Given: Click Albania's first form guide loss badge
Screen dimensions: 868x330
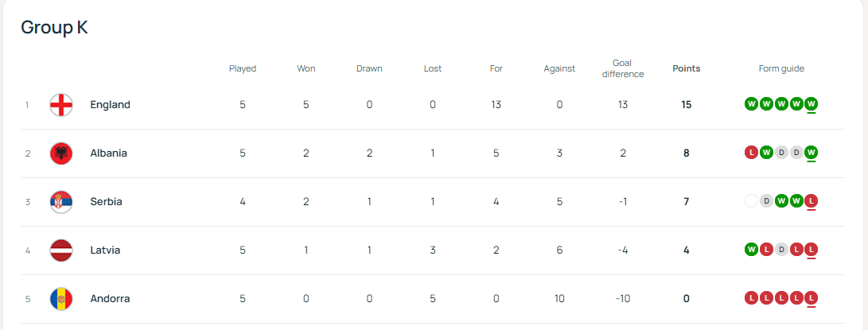Looking at the screenshot, I should 751,153.
